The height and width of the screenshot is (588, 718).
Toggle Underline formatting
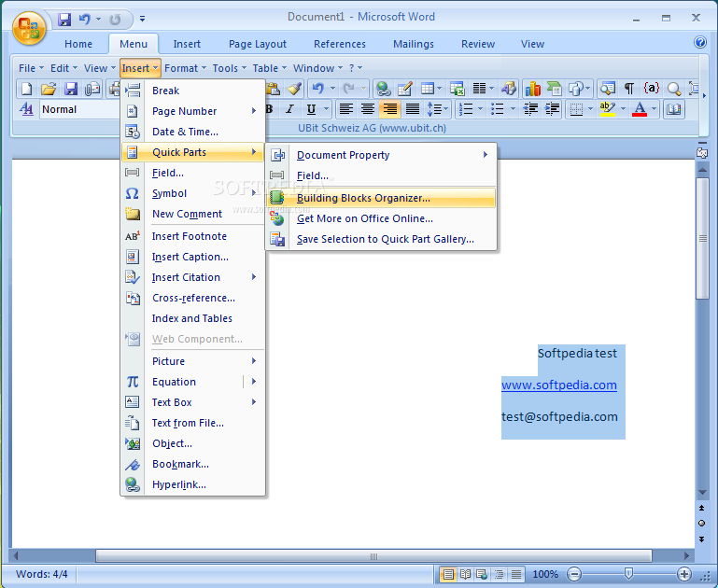[x=311, y=109]
